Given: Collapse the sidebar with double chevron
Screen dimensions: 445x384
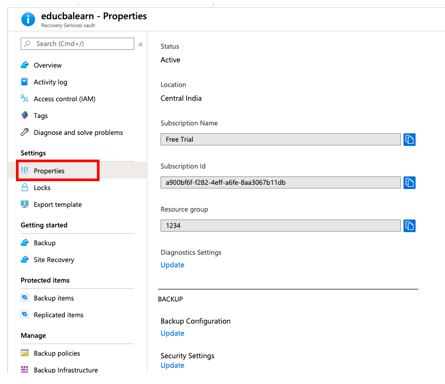Looking at the screenshot, I should click(x=140, y=44).
